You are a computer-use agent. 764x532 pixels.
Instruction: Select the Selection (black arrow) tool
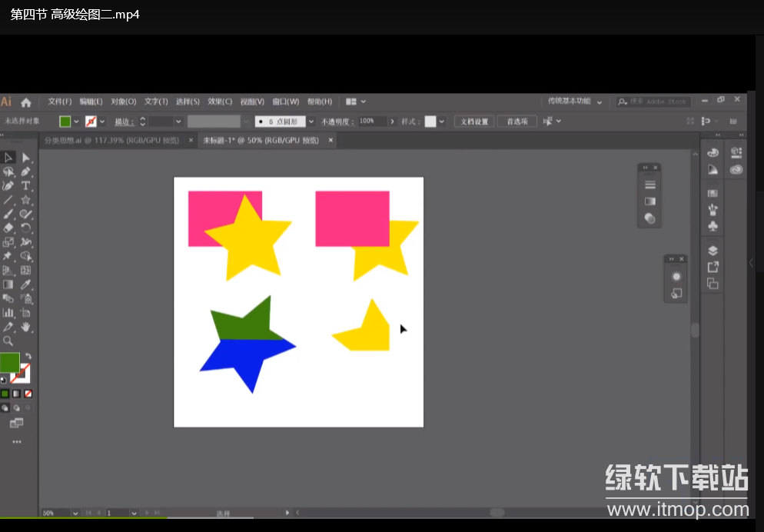8,158
